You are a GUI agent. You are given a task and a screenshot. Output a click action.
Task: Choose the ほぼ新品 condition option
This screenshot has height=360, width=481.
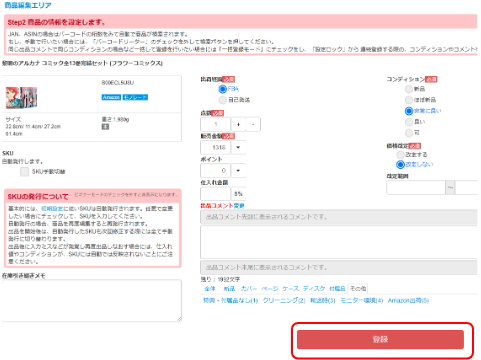pos(409,100)
